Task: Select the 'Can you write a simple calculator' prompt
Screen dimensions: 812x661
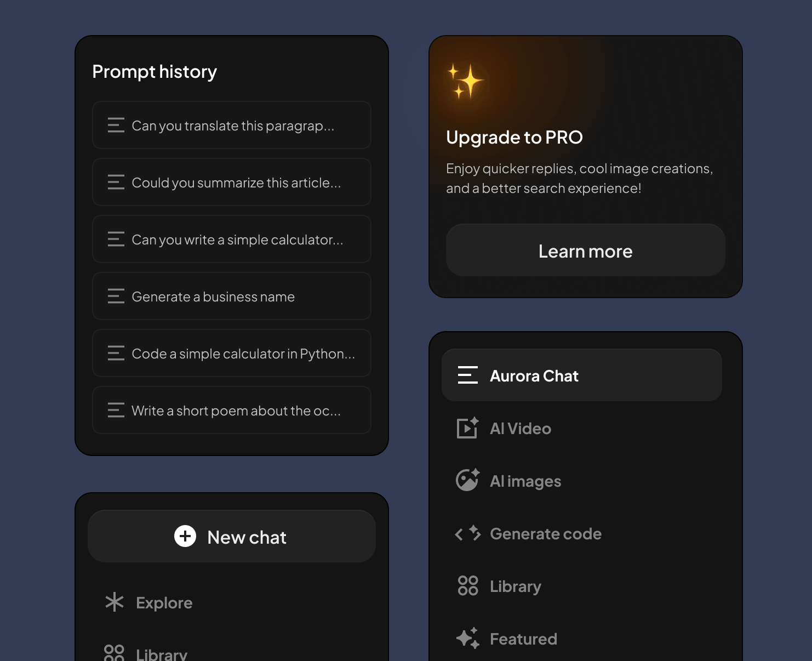Action: coord(231,239)
